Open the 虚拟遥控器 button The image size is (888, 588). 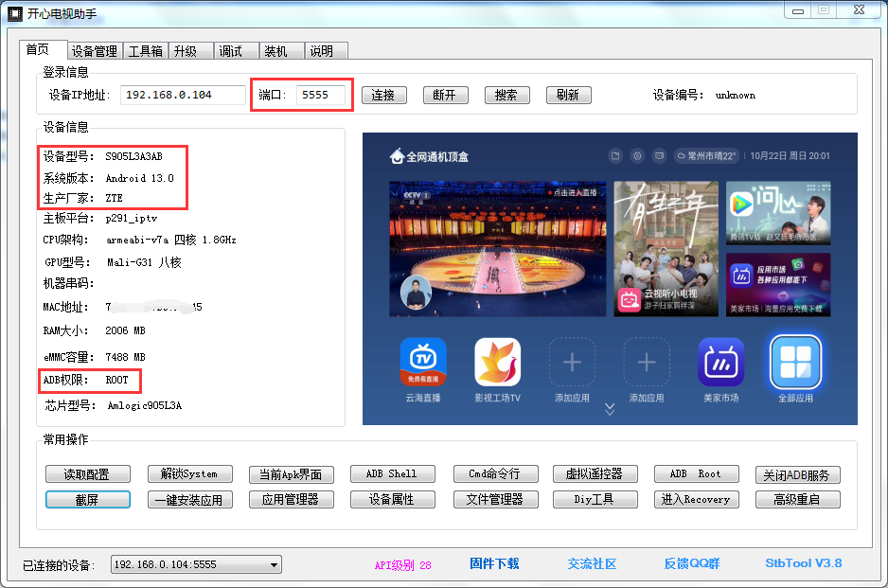[x=595, y=473]
